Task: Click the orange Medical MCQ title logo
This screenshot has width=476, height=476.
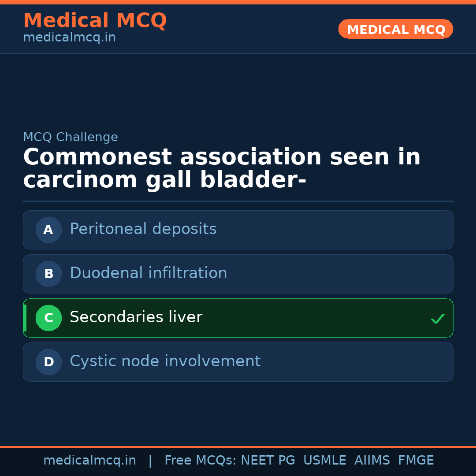Action: [95, 21]
